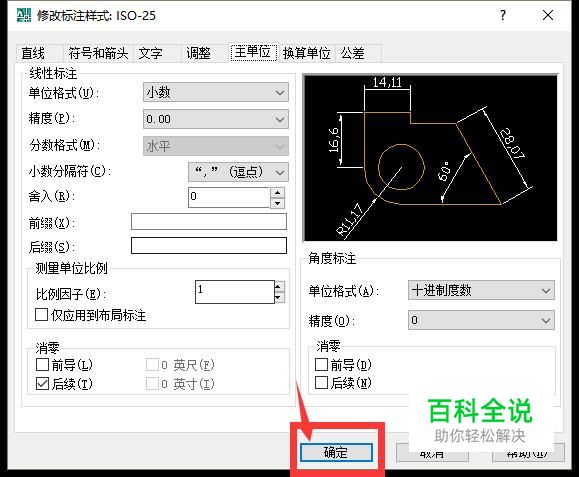
Task: Toggle angular 后续(N) zero suppression checkbox
Action: tap(321, 382)
